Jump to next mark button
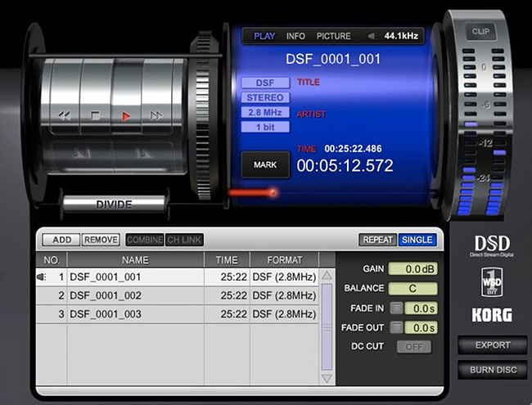 (143, 154)
